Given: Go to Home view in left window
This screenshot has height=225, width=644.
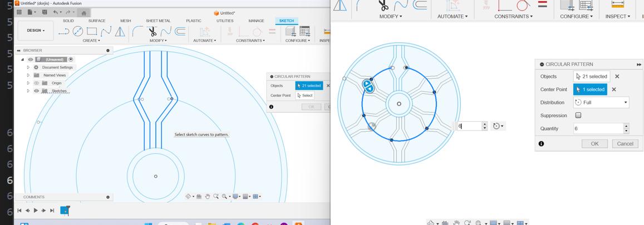Looking at the screenshot, I should click(x=84, y=13).
